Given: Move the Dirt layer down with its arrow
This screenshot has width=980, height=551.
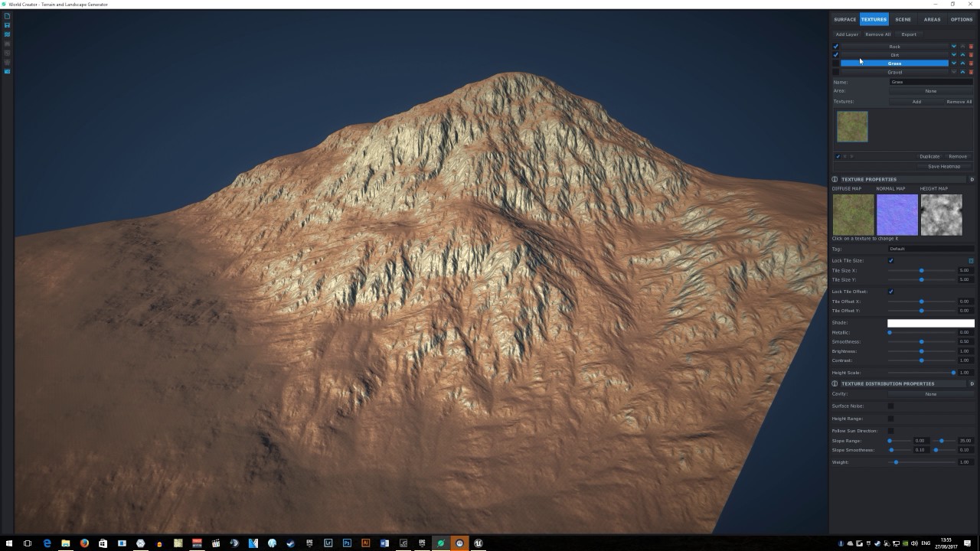Looking at the screenshot, I should coord(954,55).
